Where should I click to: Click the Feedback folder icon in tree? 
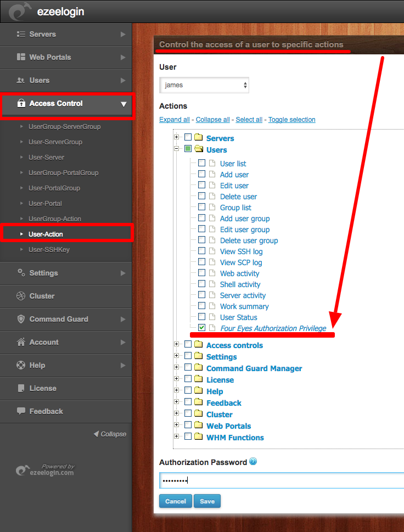click(199, 402)
